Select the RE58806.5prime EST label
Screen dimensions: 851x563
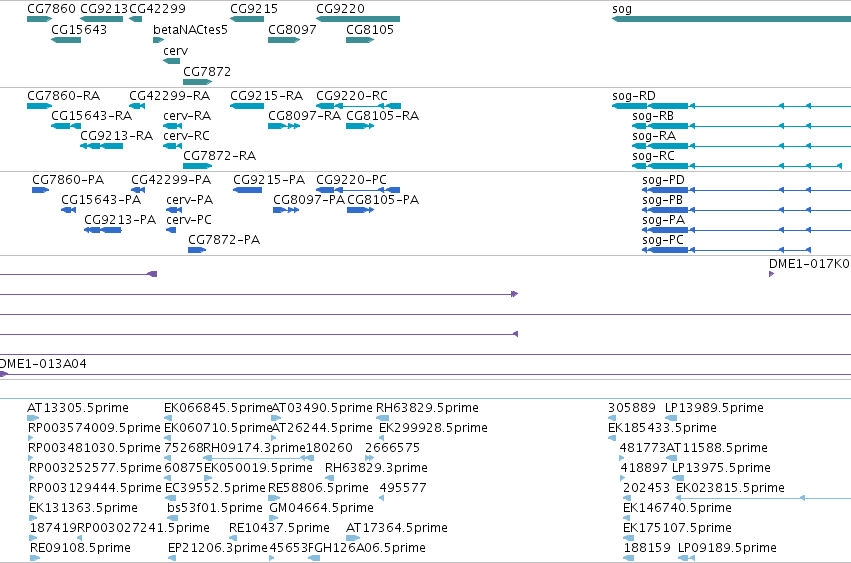[x=318, y=489]
